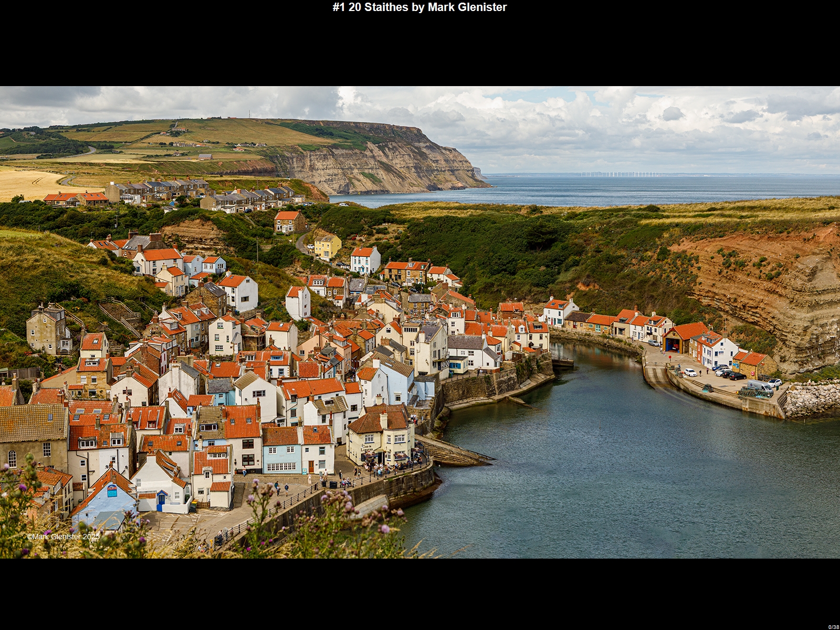Click the isolated grey stone house on the left hillside
Viewport: 840px width, 630px height.
(47, 328)
